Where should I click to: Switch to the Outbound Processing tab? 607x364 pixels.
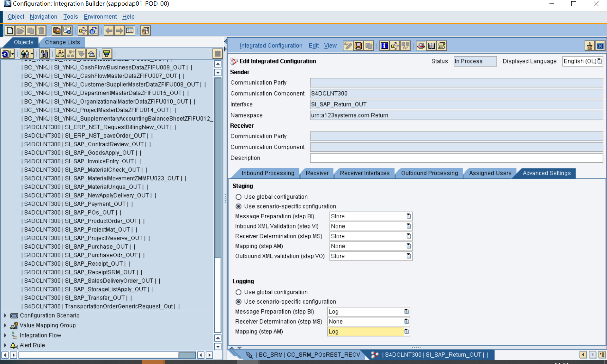(429, 173)
